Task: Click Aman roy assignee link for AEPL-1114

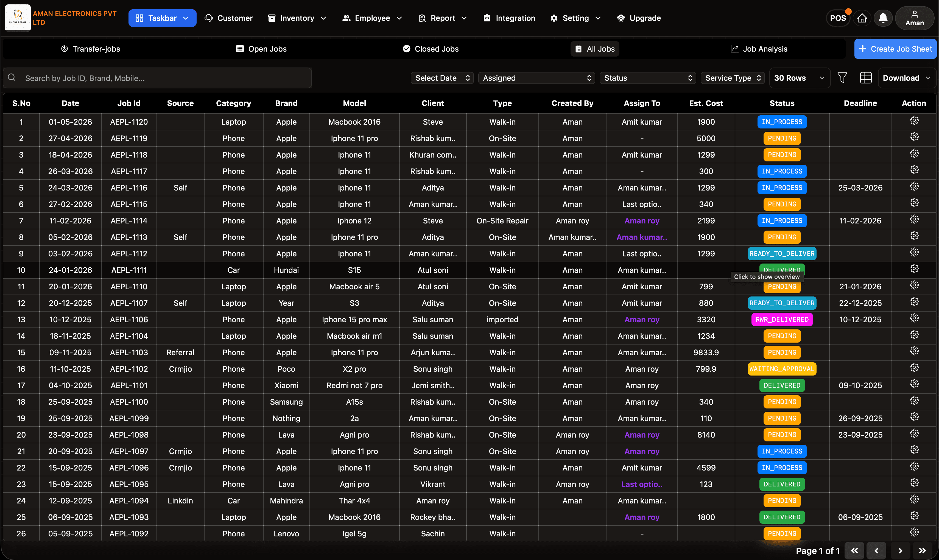Action: 642,221
